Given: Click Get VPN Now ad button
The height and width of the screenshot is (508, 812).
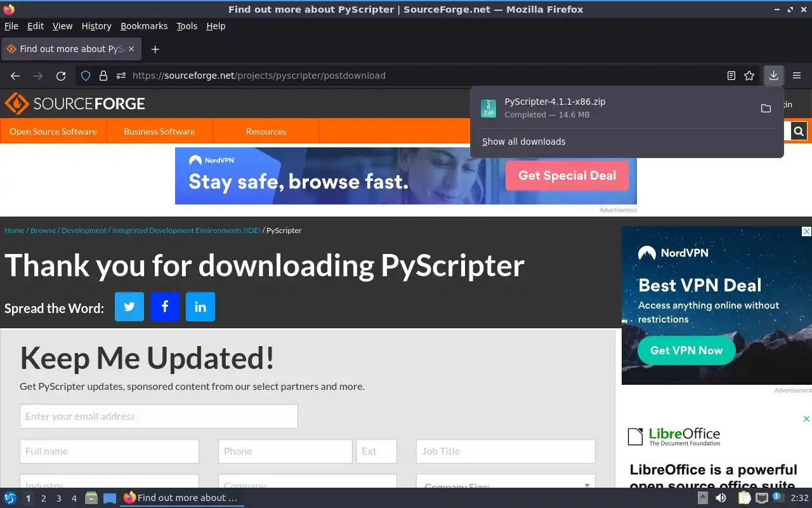Looking at the screenshot, I should 686,351.
